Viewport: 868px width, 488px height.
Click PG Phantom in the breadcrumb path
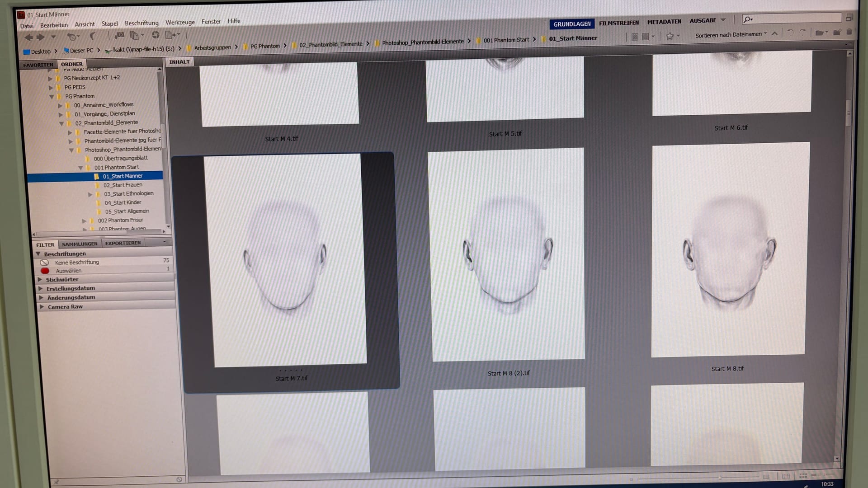point(265,46)
